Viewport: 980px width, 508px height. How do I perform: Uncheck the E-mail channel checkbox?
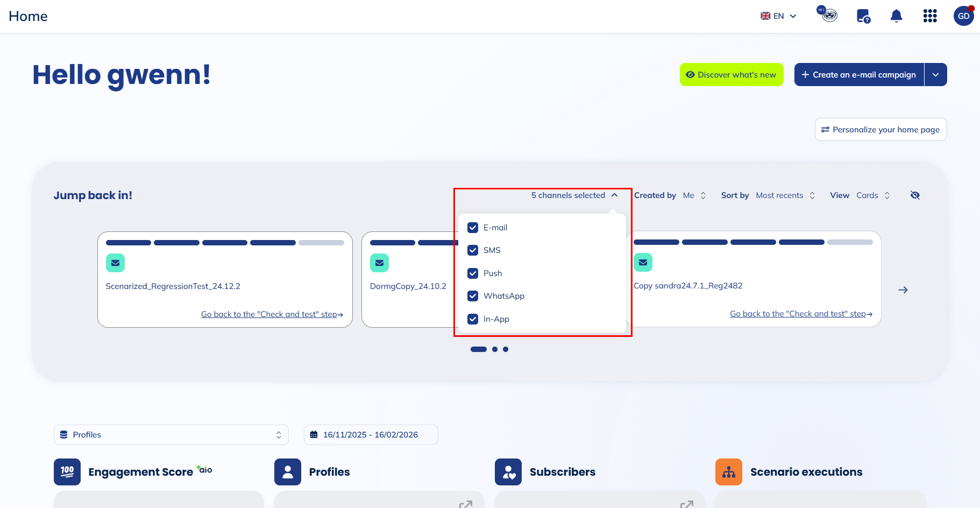(473, 228)
